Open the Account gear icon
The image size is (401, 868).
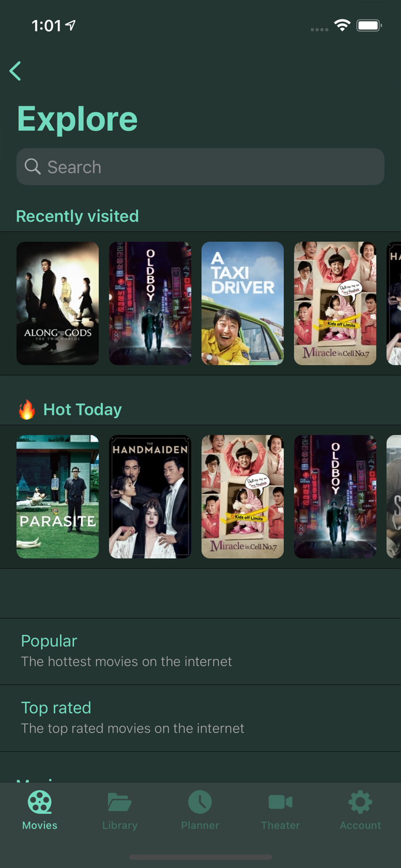360,802
